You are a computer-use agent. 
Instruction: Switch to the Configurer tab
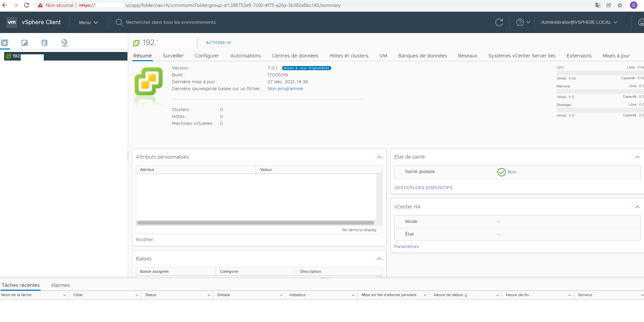(207, 56)
